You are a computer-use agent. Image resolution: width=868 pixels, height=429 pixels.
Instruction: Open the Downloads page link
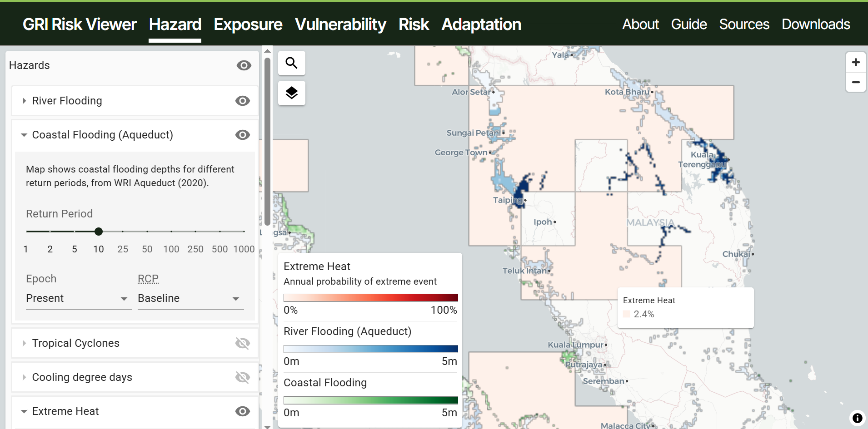[816, 25]
